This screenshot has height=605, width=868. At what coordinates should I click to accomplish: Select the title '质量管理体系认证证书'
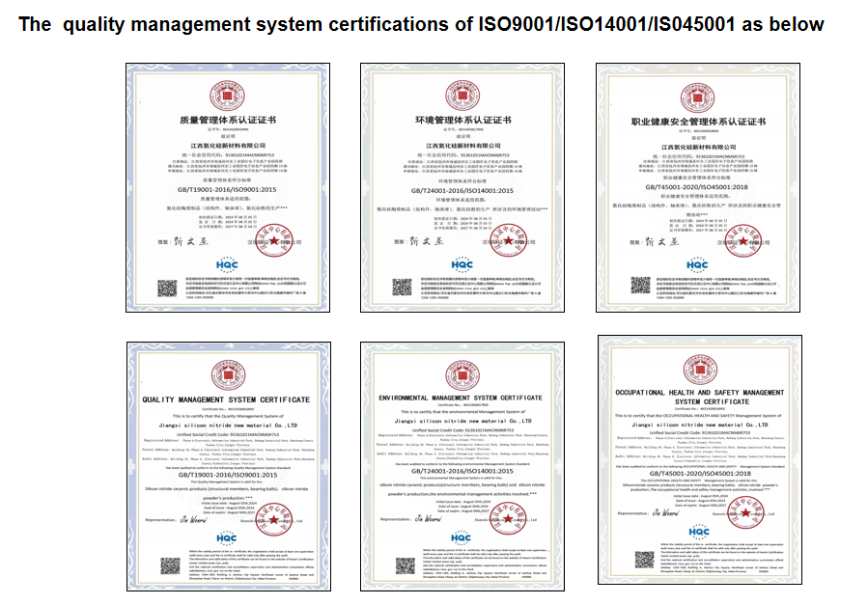(228, 120)
